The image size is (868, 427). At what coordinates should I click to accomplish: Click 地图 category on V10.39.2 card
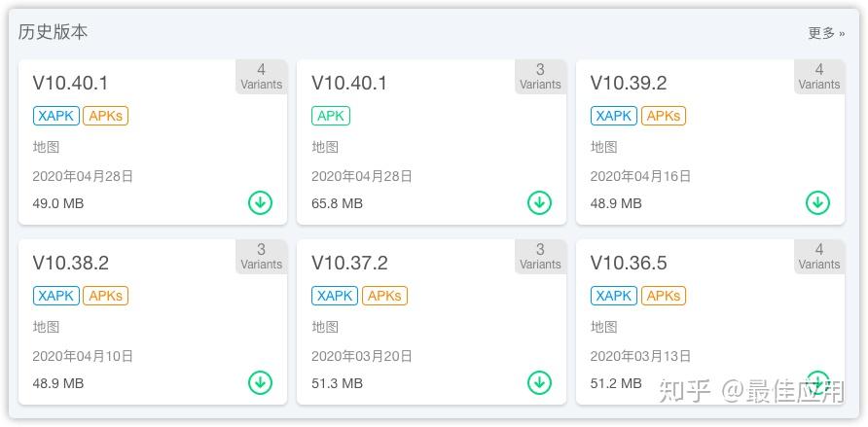604,147
